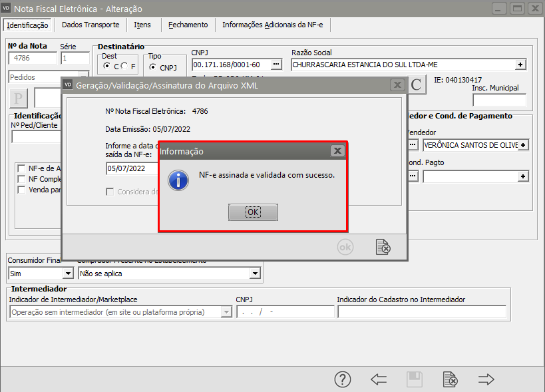545x392 pixels.
Task: Select CNPJ type radio button
Action: (153, 67)
